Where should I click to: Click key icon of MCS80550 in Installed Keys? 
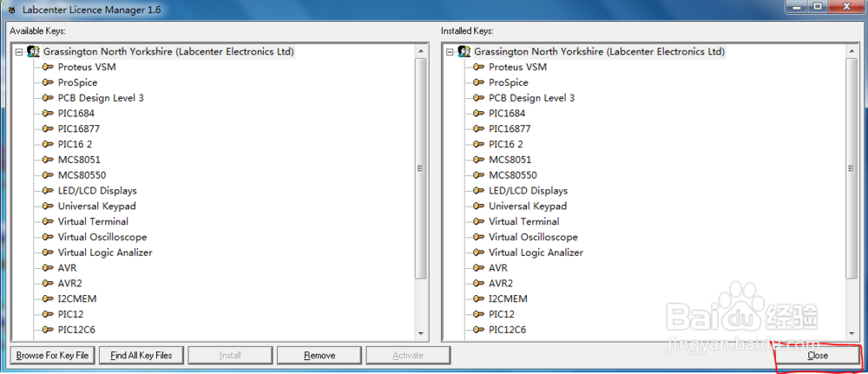pyautogui.click(x=478, y=175)
